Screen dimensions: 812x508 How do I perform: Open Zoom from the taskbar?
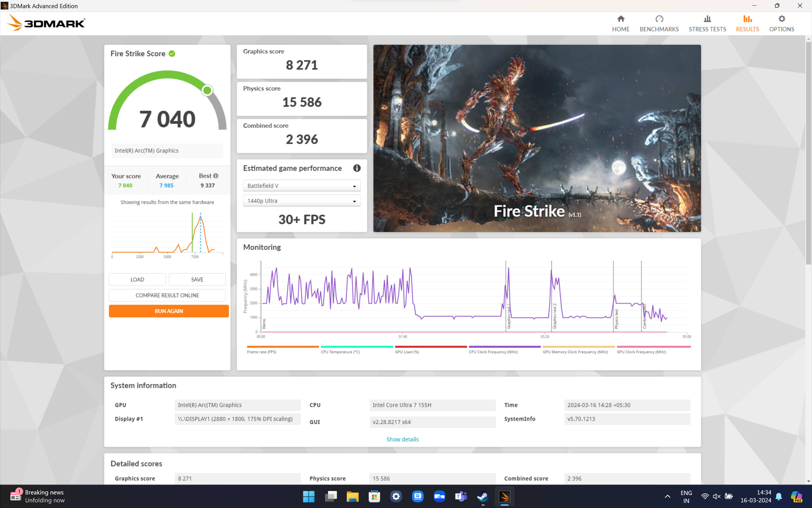click(439, 496)
